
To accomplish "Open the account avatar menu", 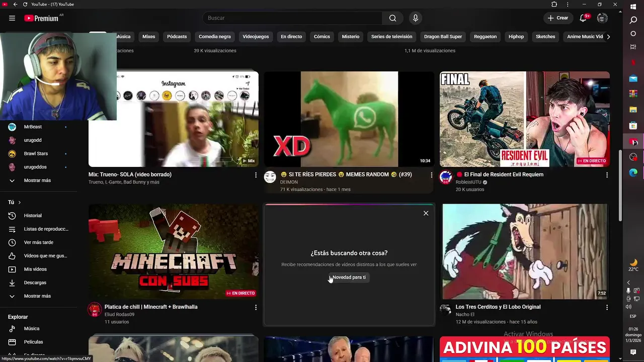I will (x=602, y=18).
